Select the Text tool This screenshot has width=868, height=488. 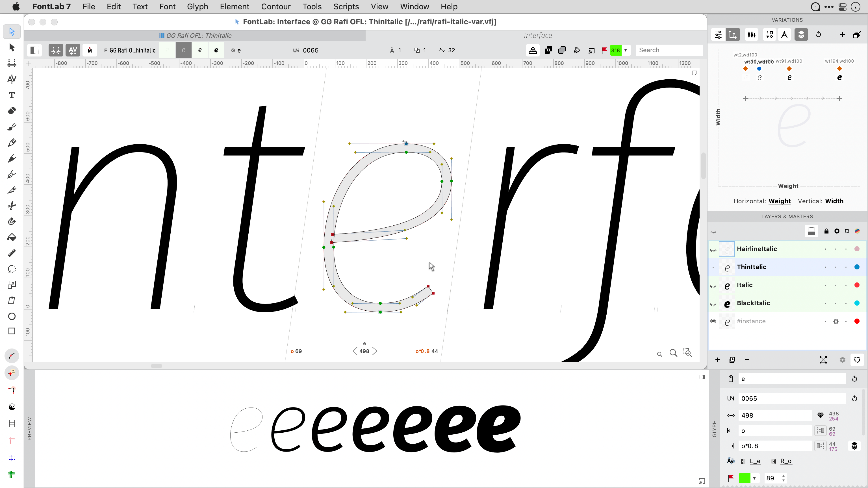coord(12,95)
